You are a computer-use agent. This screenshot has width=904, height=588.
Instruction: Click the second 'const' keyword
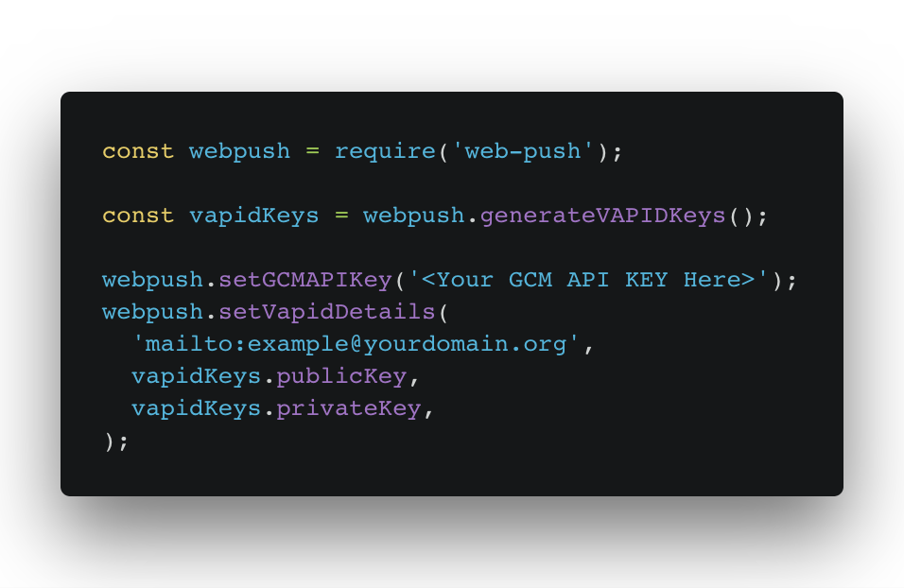pos(138,216)
